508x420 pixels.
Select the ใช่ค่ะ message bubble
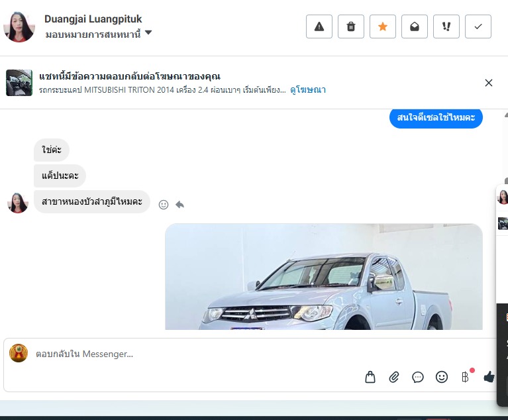tap(52, 150)
